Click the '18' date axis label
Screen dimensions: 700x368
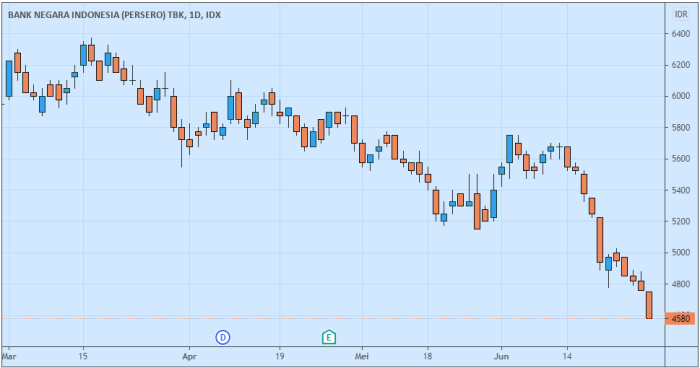point(428,356)
